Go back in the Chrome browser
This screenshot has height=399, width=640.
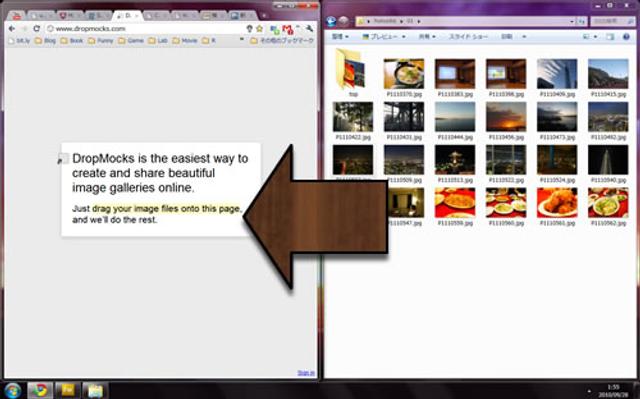point(11,29)
